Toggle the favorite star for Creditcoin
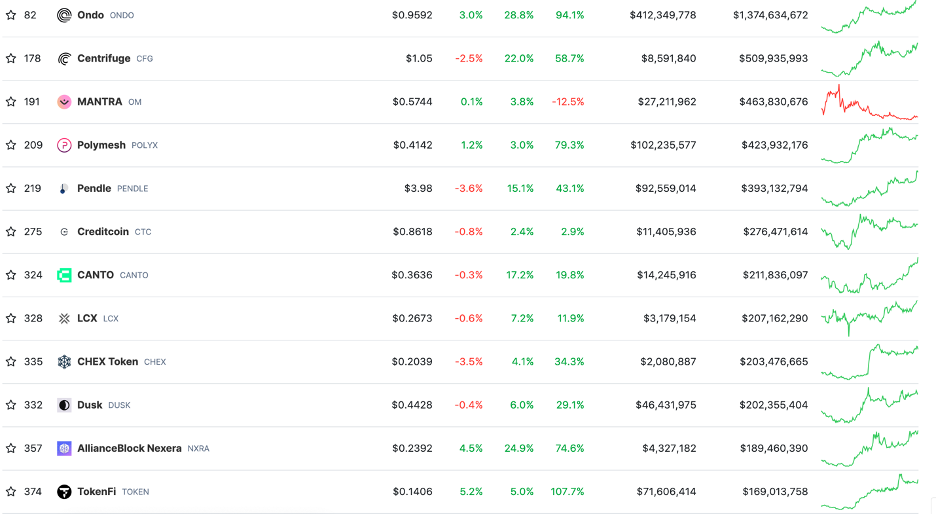The image size is (936, 514). pyautogui.click(x=11, y=232)
